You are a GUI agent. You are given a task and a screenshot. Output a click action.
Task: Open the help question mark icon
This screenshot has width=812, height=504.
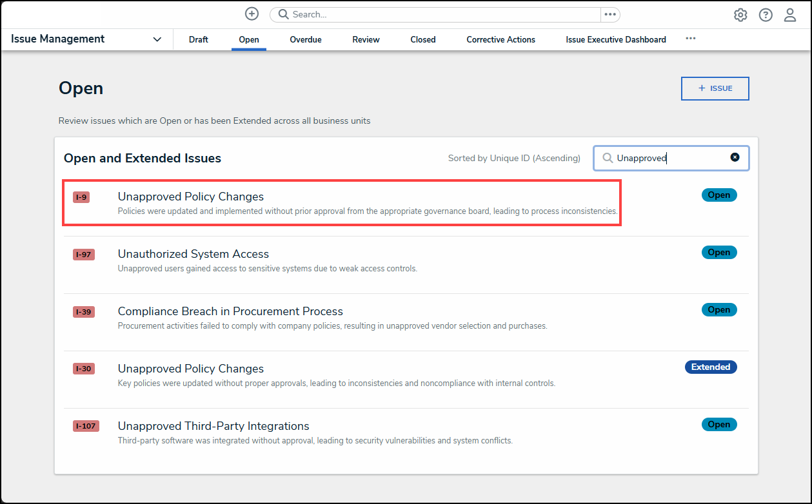coord(766,15)
